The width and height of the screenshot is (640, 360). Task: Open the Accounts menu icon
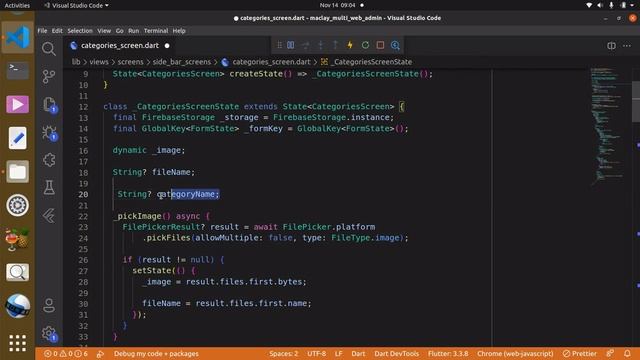click(x=49, y=305)
